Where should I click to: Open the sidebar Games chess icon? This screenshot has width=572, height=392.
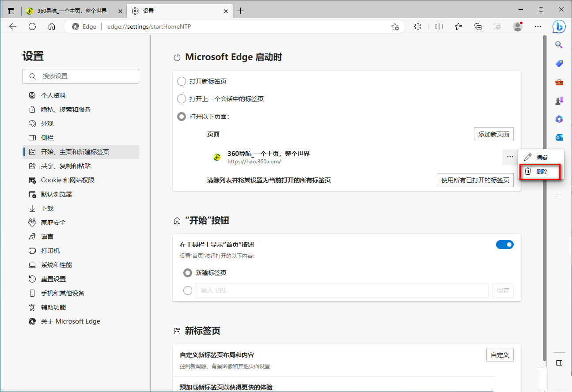(x=559, y=101)
